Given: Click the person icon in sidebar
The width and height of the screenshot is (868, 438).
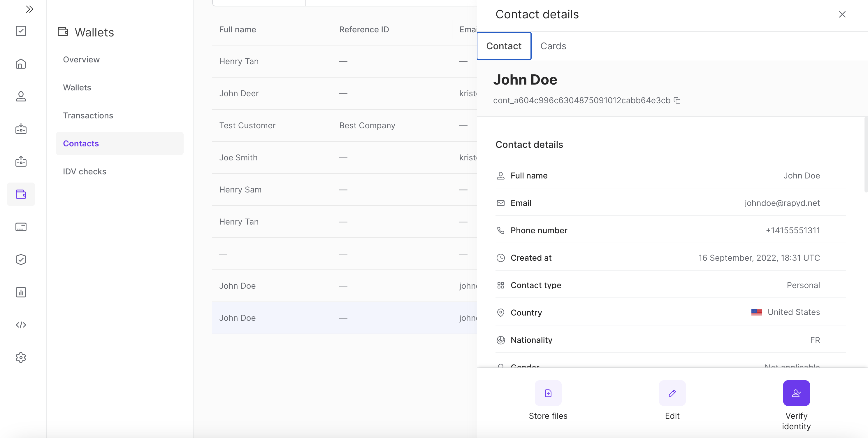Looking at the screenshot, I should pyautogui.click(x=21, y=97).
